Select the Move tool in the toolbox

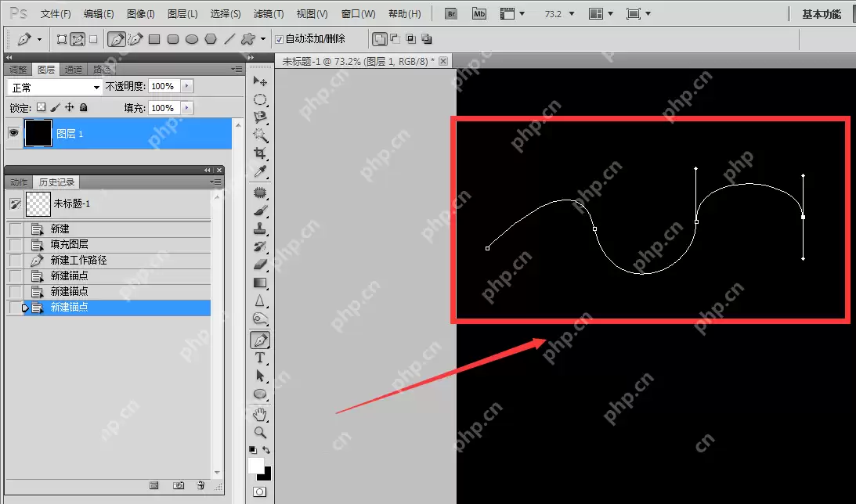pyautogui.click(x=260, y=81)
